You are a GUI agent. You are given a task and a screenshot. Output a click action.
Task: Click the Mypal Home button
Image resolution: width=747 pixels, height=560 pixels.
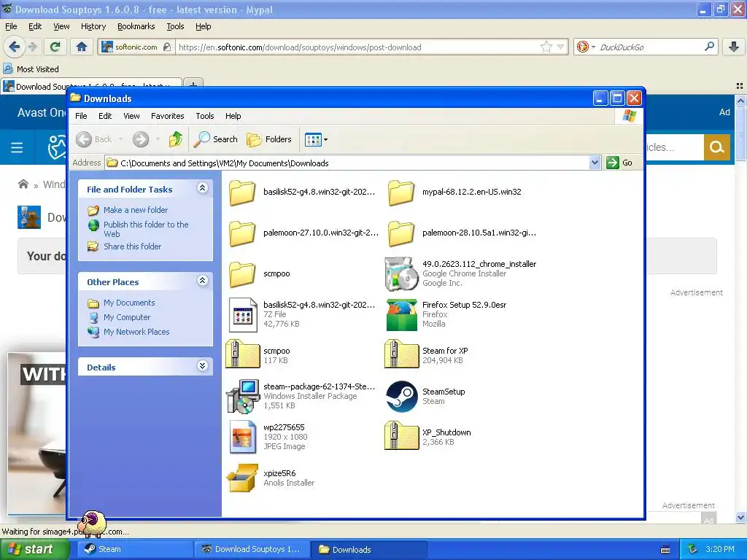point(82,47)
